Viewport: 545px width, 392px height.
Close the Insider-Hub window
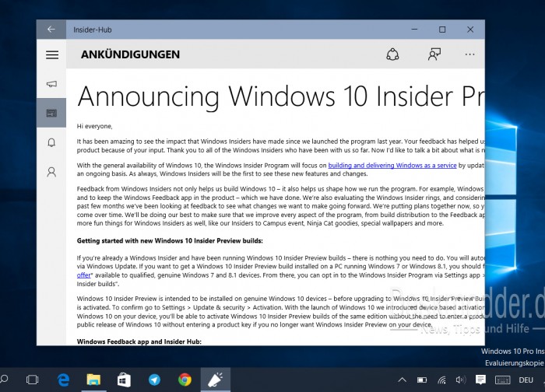point(470,30)
